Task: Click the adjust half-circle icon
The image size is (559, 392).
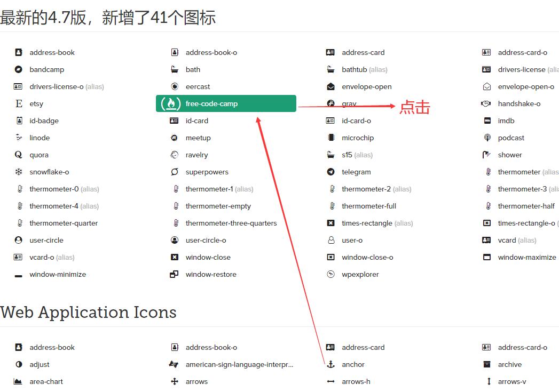Action: [x=19, y=364]
